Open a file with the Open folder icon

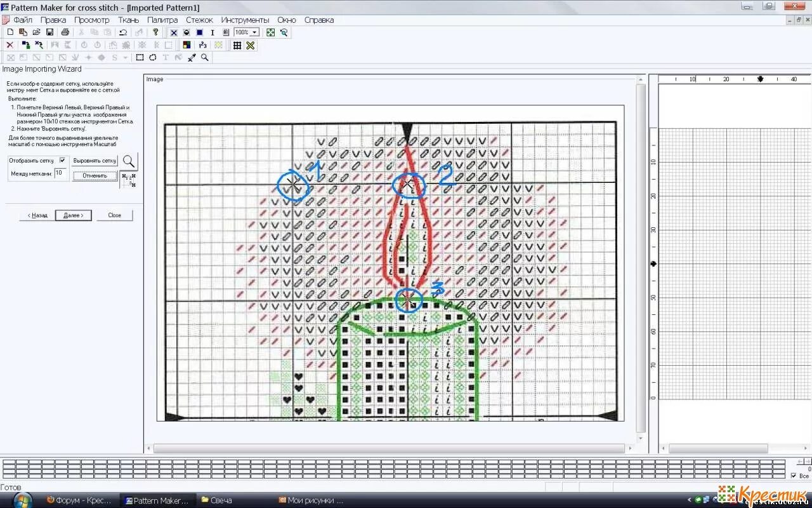pos(36,32)
